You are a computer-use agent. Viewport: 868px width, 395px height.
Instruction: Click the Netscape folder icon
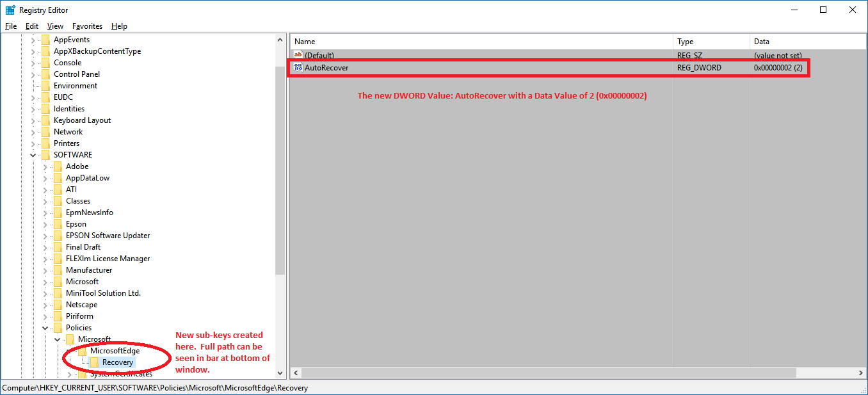58,305
